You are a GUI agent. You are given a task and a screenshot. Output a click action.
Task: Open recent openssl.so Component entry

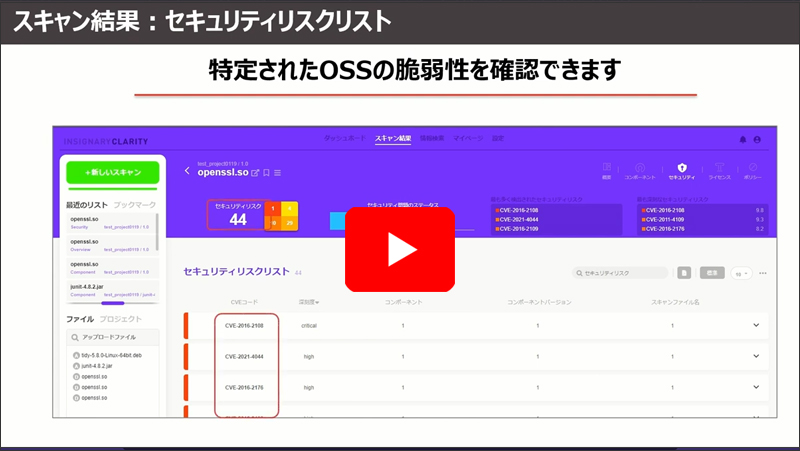click(113, 268)
